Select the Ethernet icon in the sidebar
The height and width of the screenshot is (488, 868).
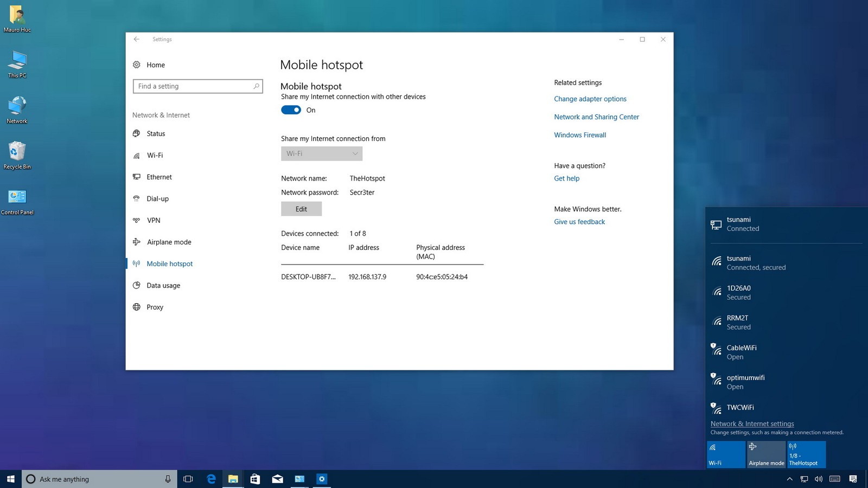click(x=137, y=177)
